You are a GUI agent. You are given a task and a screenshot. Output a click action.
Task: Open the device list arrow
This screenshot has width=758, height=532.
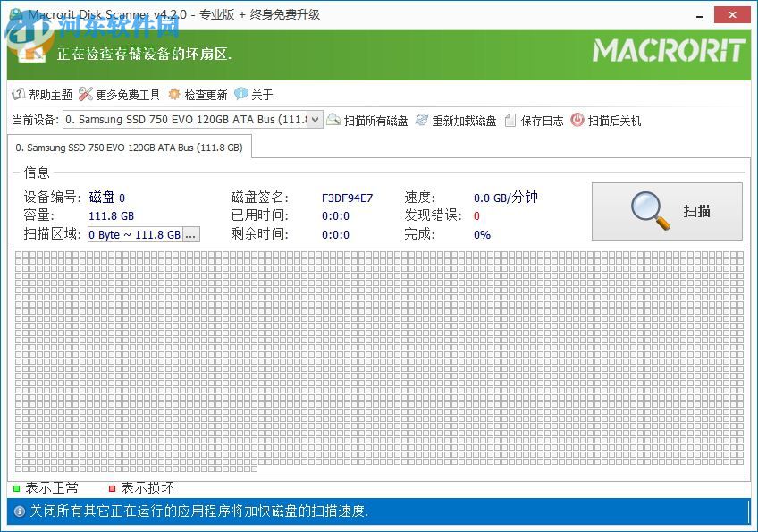point(315,119)
